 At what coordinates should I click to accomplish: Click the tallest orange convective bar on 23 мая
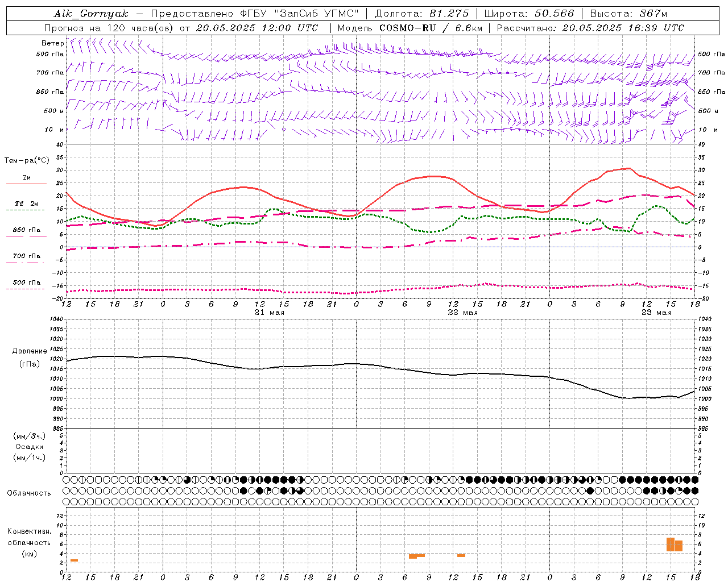point(671,544)
